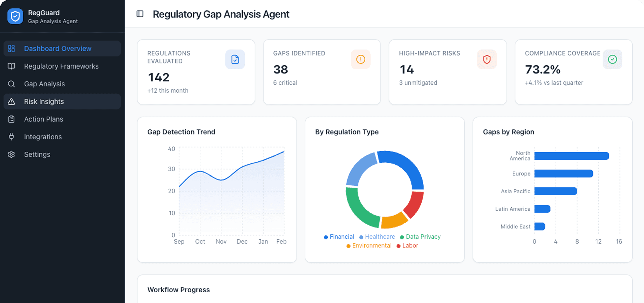The height and width of the screenshot is (303, 644).
Task: Toggle the Healthcare legend entry
Action: click(377, 237)
